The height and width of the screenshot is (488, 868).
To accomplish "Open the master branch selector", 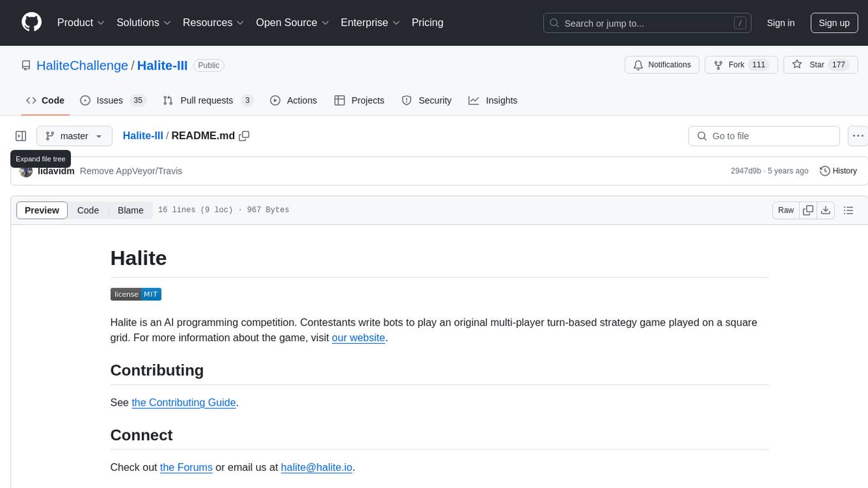I will (x=74, y=136).
